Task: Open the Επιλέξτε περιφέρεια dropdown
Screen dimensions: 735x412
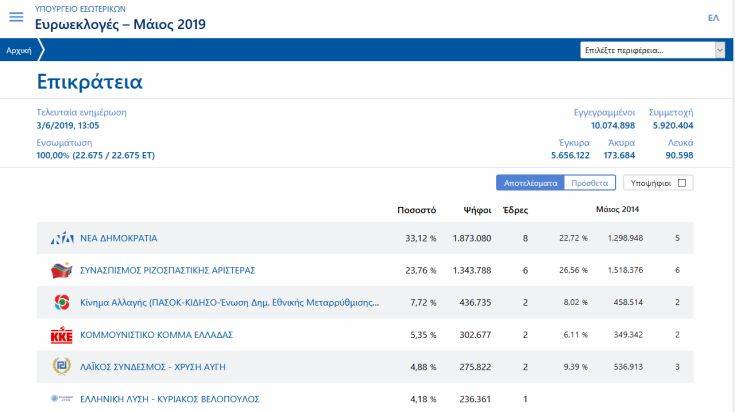Action: click(x=646, y=50)
